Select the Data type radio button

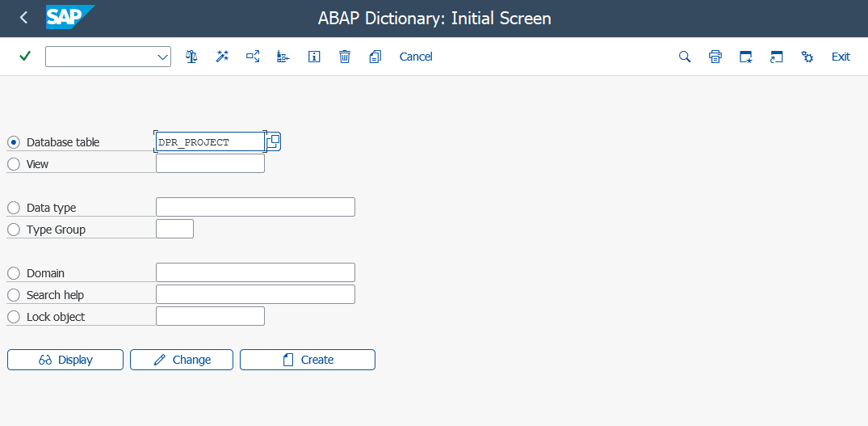pos(14,208)
